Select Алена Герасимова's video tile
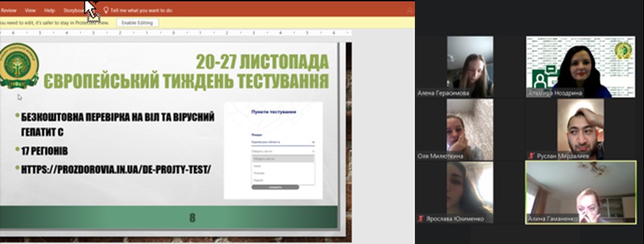 pyautogui.click(x=470, y=66)
